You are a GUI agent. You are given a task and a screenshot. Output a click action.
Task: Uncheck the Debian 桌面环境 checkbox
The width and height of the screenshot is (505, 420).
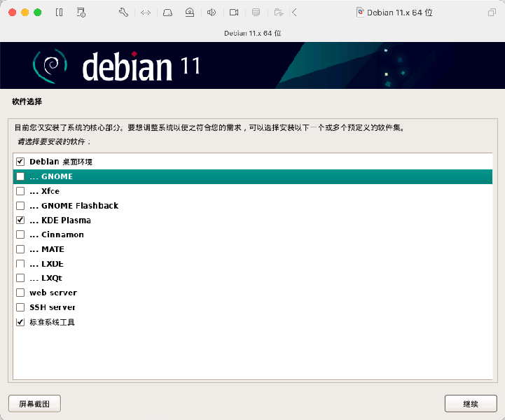tap(20, 162)
